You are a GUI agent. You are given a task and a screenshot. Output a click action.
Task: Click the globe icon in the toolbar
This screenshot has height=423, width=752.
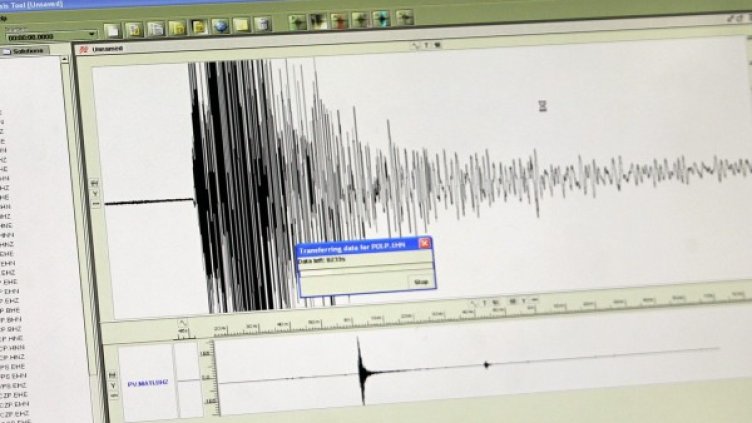point(220,26)
